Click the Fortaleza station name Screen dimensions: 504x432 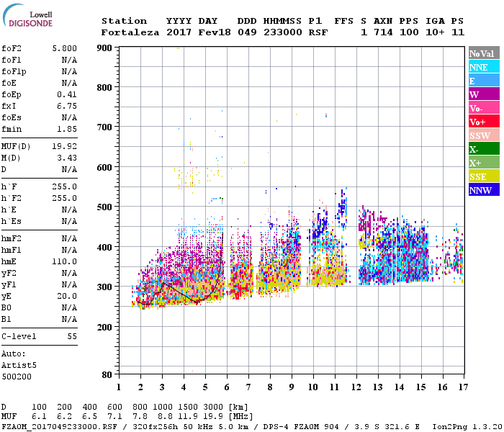coord(130,32)
